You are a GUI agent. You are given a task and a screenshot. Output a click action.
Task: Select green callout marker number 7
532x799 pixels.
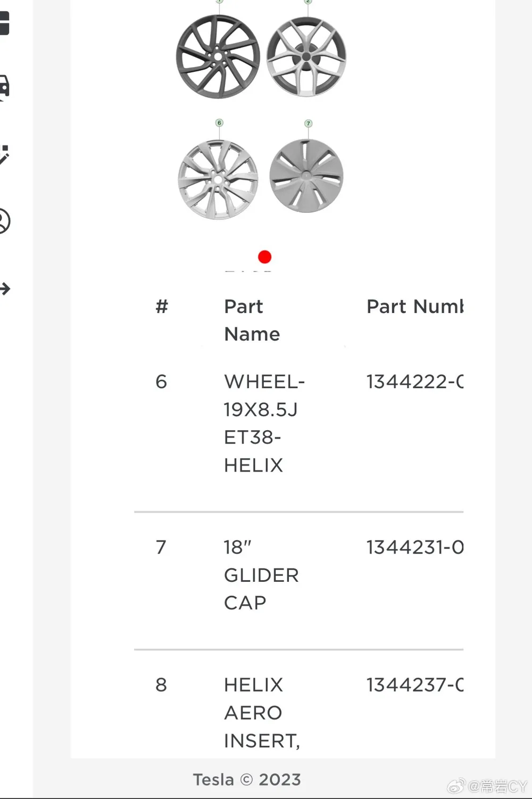coord(308,123)
